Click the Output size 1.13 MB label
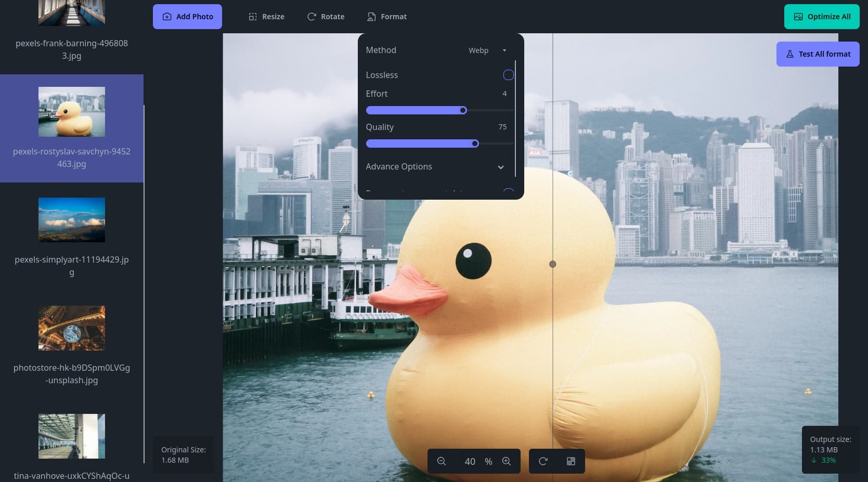 [x=830, y=445]
